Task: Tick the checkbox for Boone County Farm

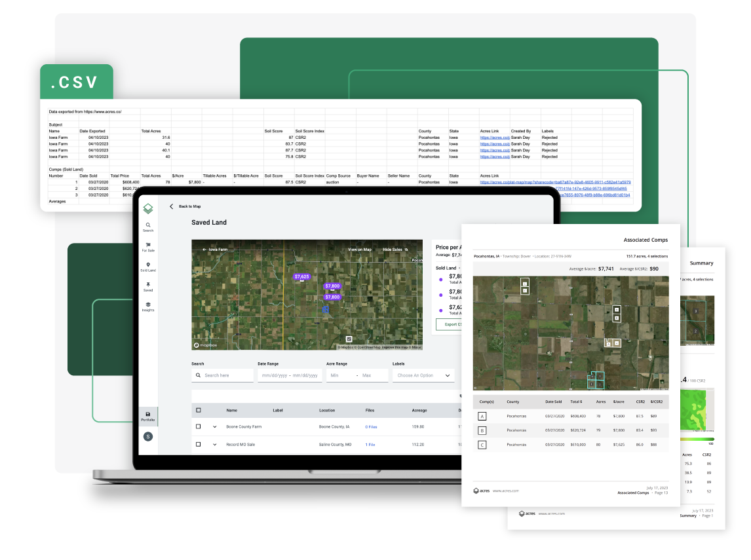Action: tap(198, 426)
